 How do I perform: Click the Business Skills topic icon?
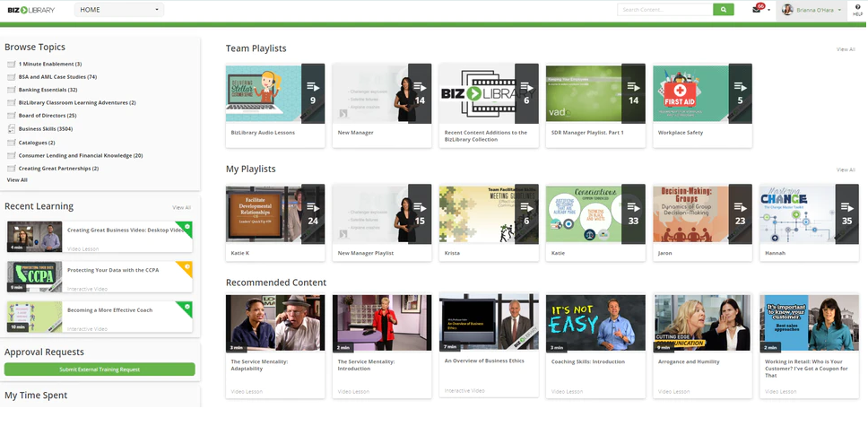[11, 128]
